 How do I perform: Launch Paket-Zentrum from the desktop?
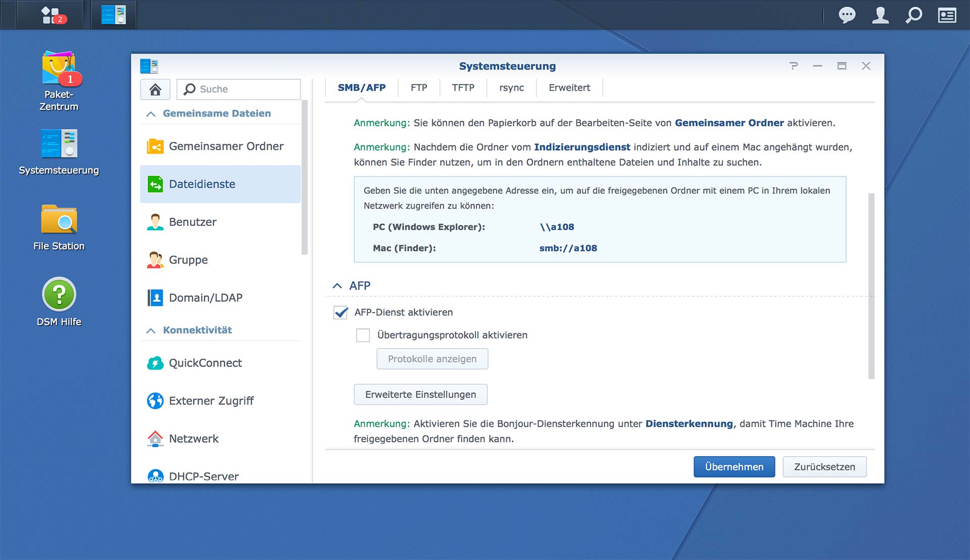(59, 81)
